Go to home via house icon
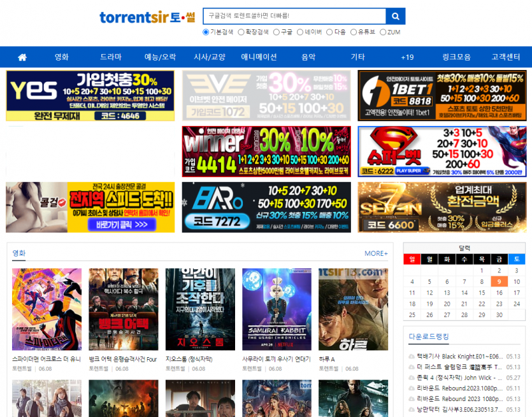532x417 pixels. pos(22,57)
